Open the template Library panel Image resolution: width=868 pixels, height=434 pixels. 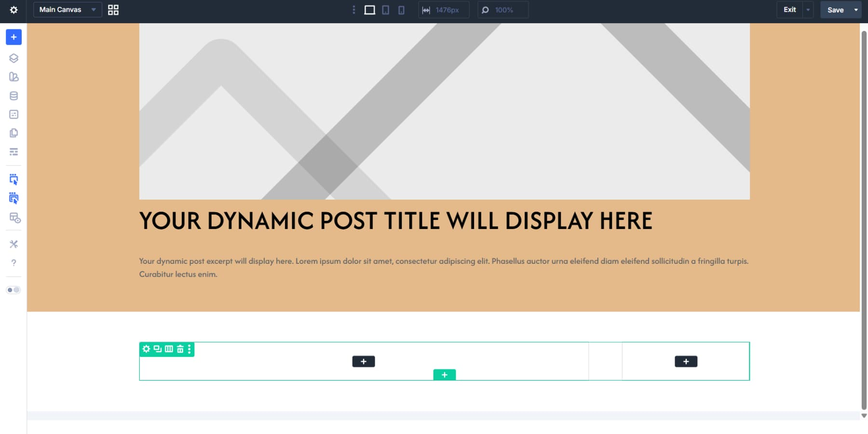(14, 77)
